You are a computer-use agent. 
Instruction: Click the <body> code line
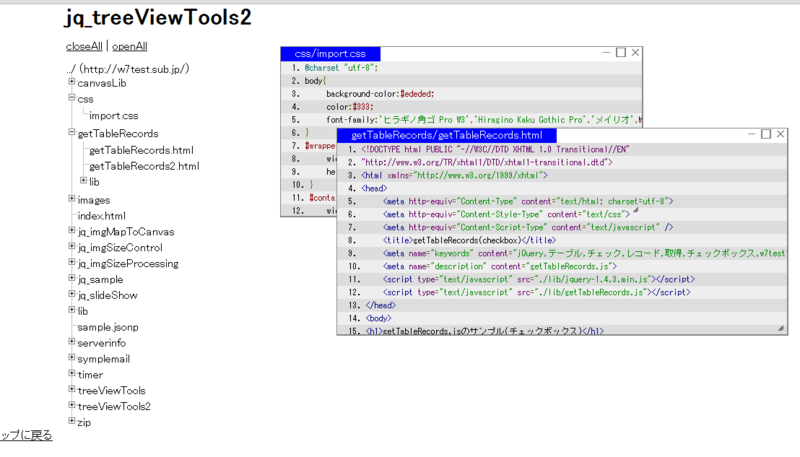562,318
